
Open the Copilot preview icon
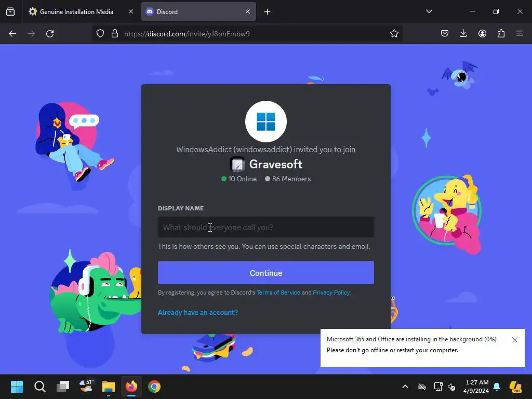(x=515, y=387)
